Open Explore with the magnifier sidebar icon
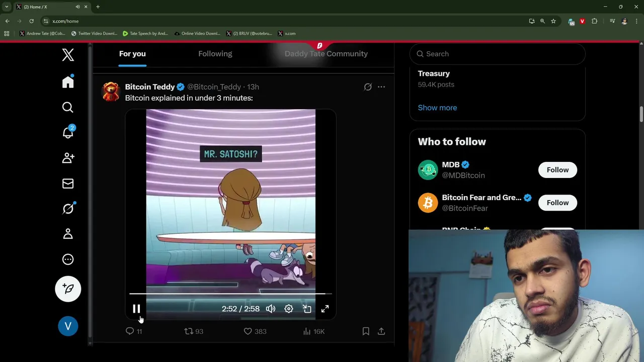The image size is (644, 362). pyautogui.click(x=68, y=107)
